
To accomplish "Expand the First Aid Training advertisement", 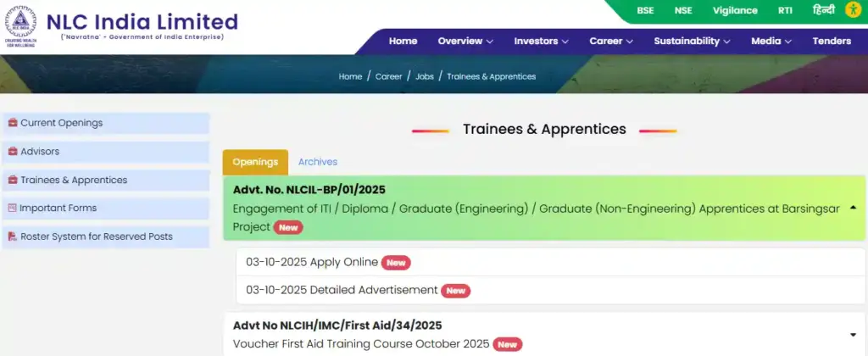I will tap(852, 334).
